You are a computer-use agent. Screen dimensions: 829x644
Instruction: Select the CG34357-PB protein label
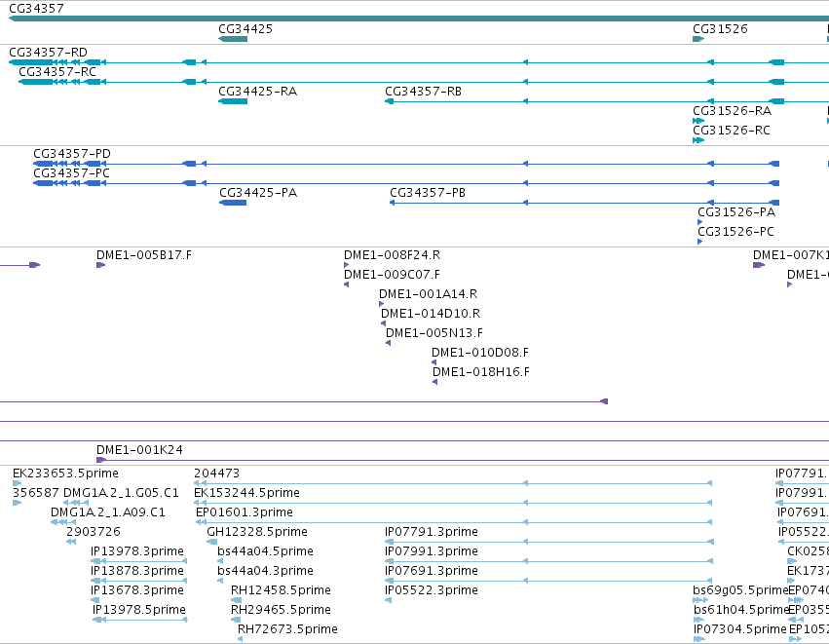[428, 193]
